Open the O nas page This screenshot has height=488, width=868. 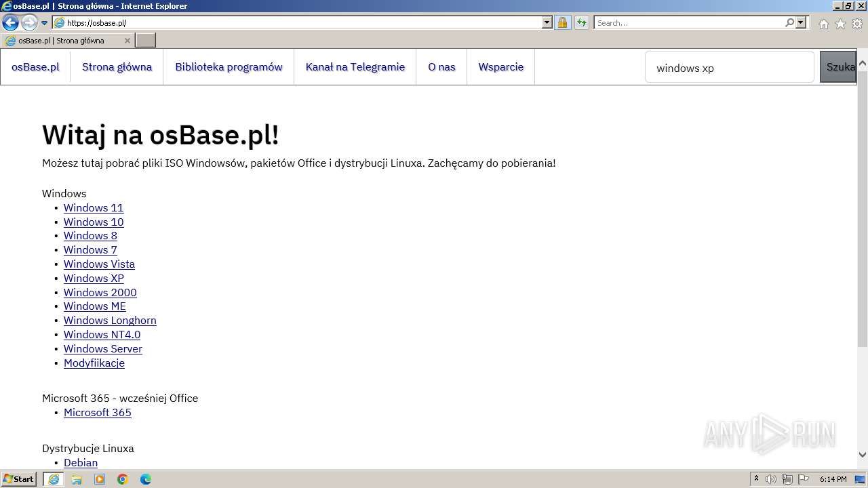(441, 66)
